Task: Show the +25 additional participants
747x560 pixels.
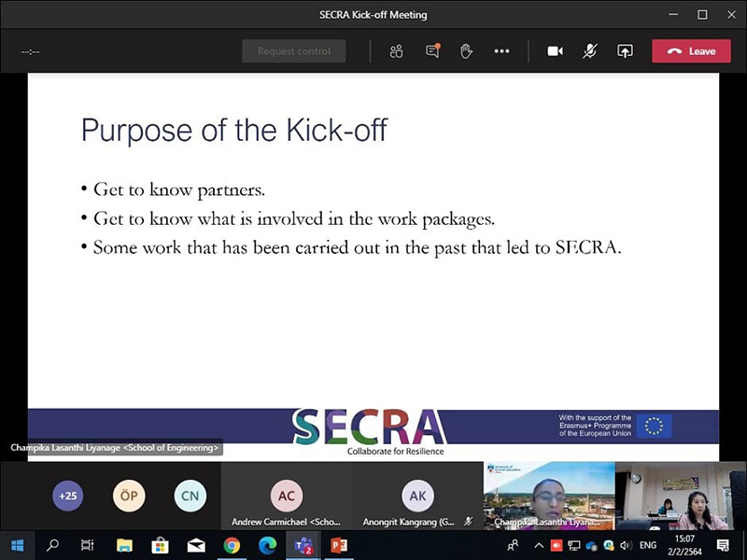Action: point(67,496)
